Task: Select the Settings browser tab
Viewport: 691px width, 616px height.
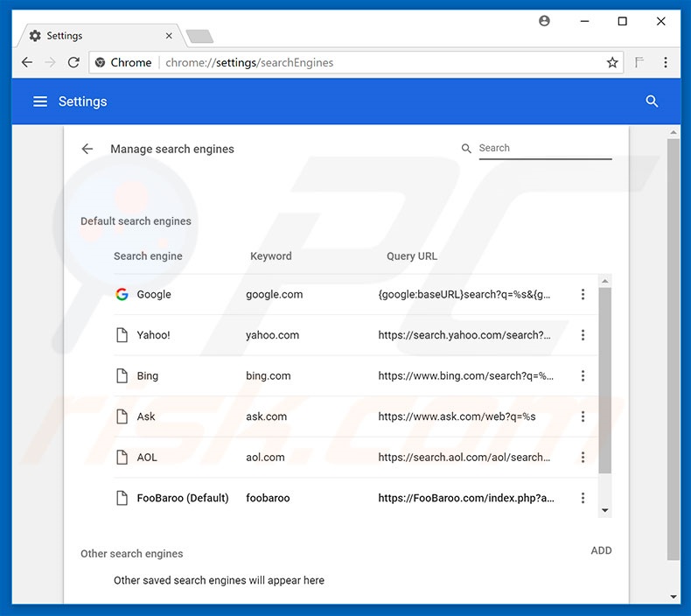Action: point(101,36)
